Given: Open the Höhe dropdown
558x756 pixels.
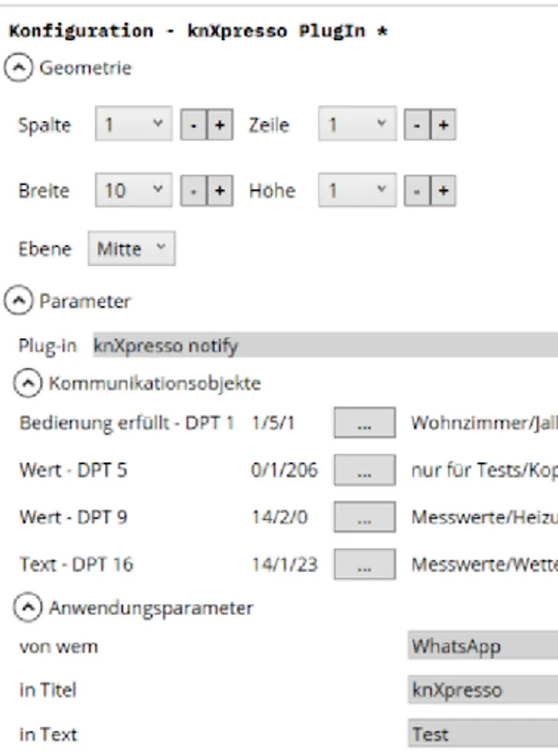Looking at the screenshot, I should click(x=356, y=191).
